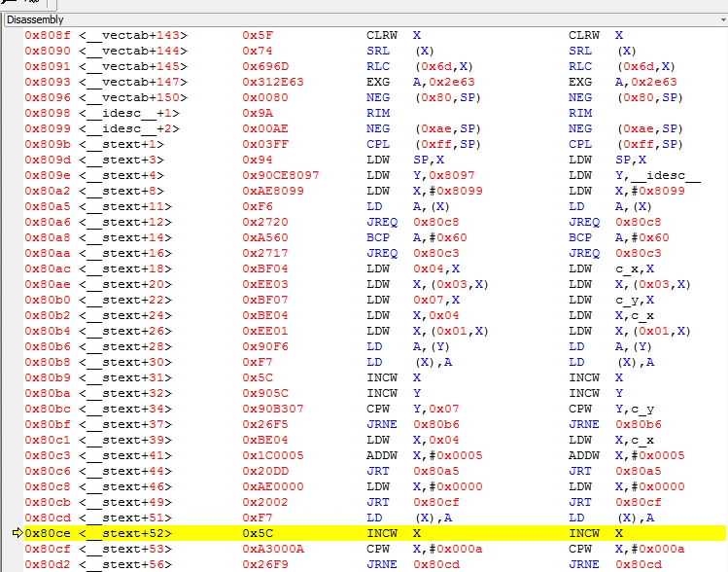This screenshot has height=572, width=728.
Task: Open the Disassembly view dropdown
Action: point(723,19)
